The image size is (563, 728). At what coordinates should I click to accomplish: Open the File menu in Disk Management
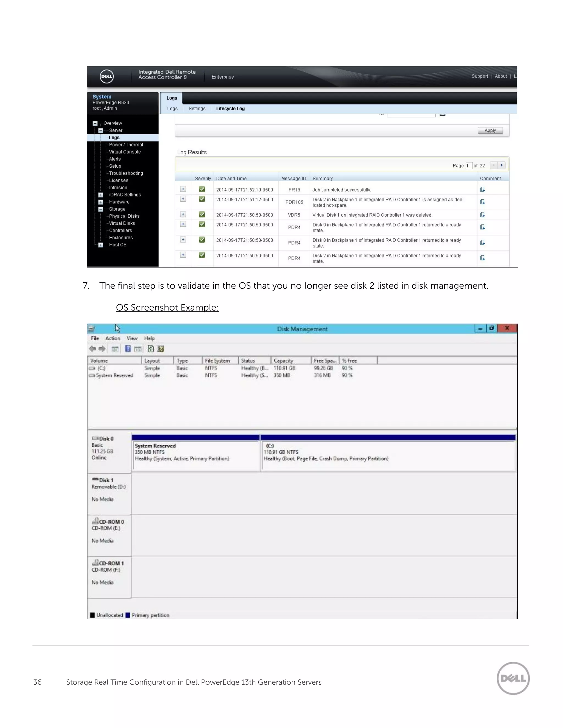pyautogui.click(x=95, y=338)
